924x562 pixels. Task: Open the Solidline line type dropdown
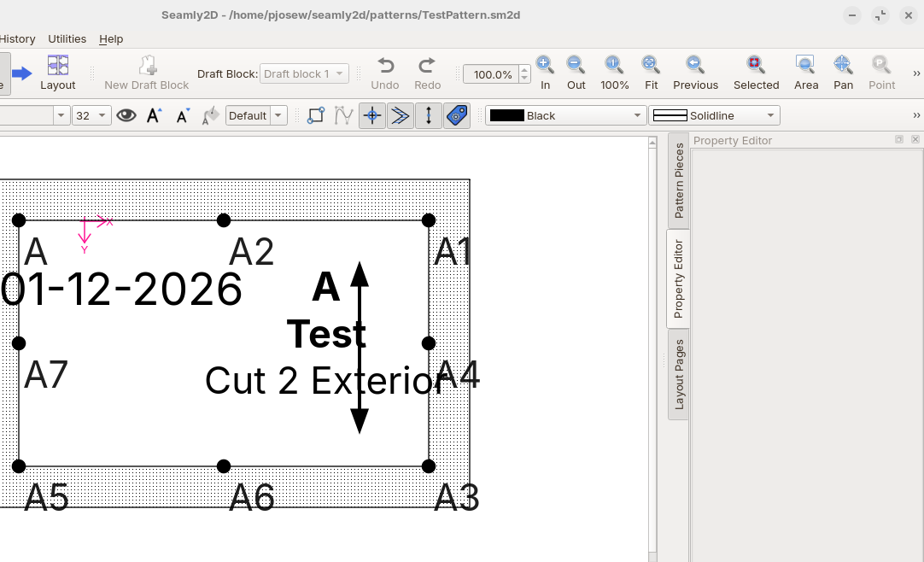pos(714,115)
